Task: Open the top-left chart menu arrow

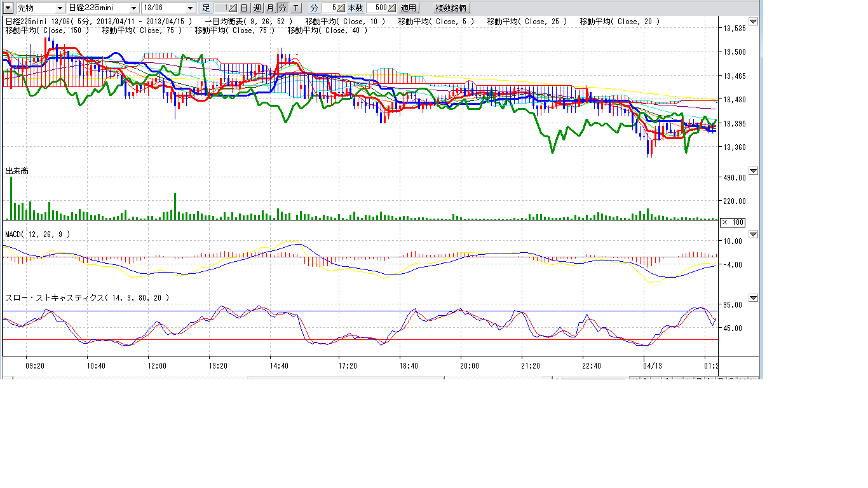Action: (8, 8)
